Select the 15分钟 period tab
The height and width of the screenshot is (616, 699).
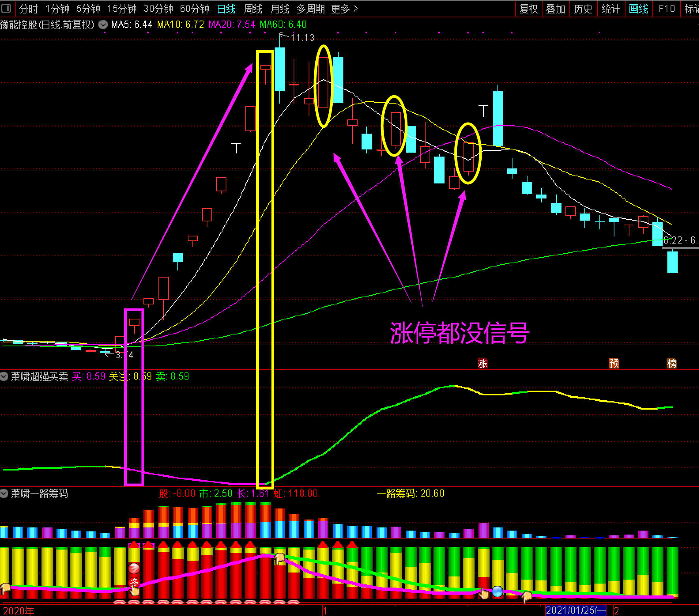pos(122,9)
